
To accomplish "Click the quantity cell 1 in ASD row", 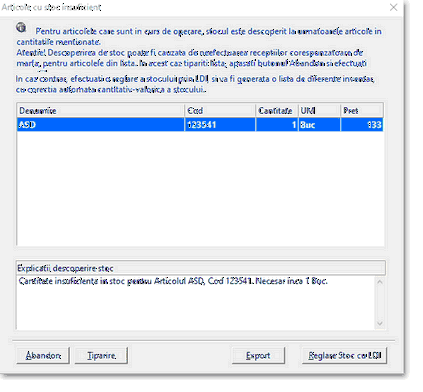I will [277, 125].
